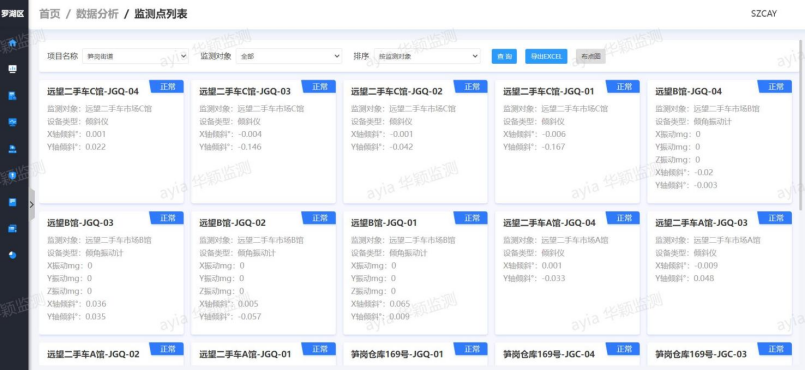
Task: Click the 导出EXCEL button
Action: click(x=546, y=56)
